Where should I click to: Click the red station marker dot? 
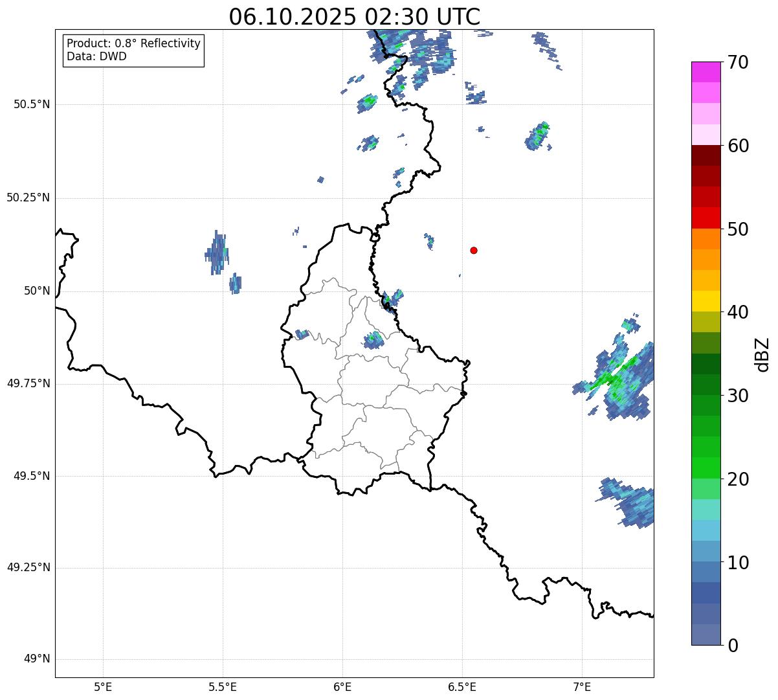pyautogui.click(x=474, y=250)
